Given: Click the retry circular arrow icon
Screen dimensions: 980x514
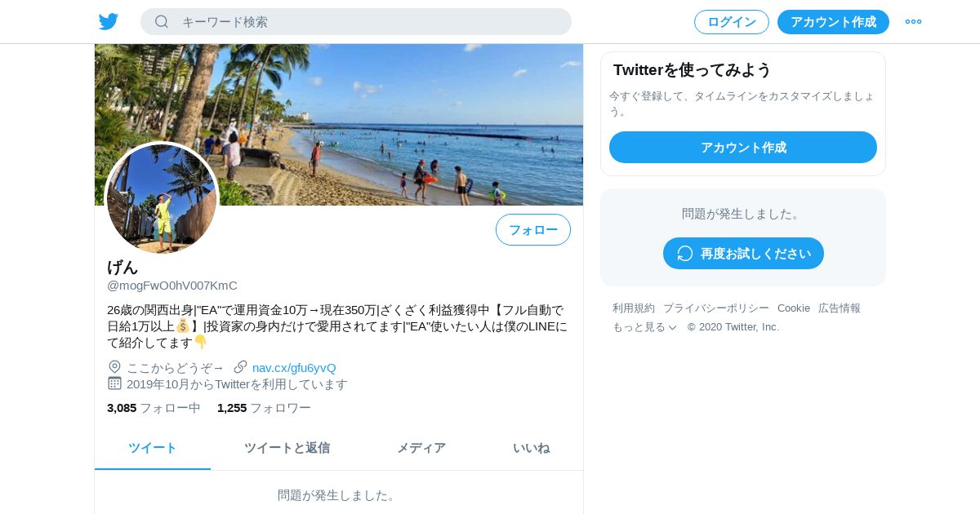Looking at the screenshot, I should pyautogui.click(x=685, y=254).
